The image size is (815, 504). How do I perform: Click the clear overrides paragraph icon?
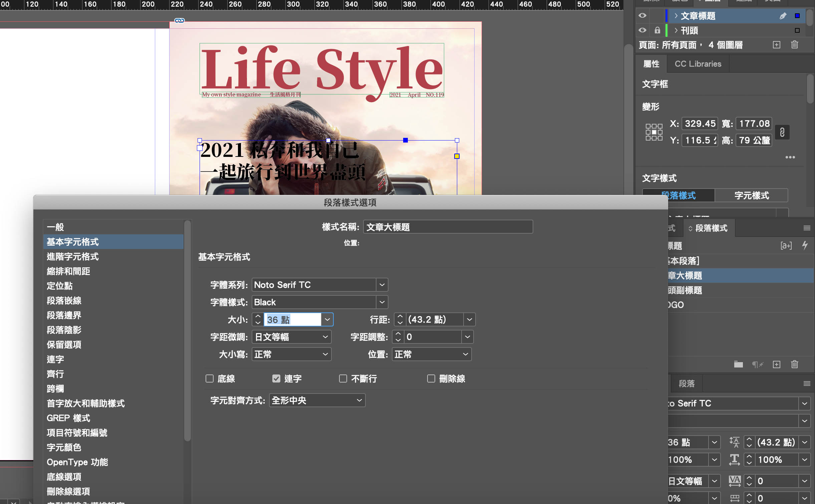[x=758, y=364]
